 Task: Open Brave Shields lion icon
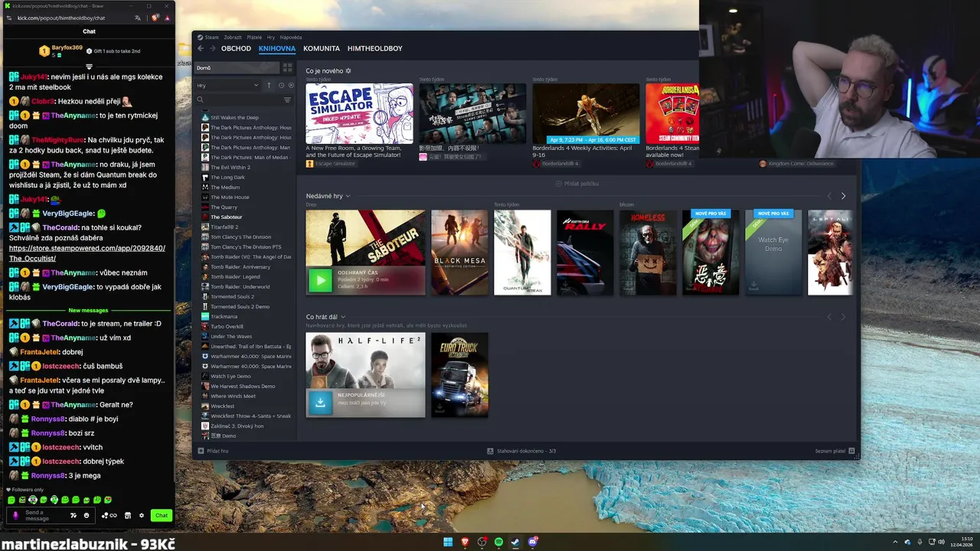155,18
